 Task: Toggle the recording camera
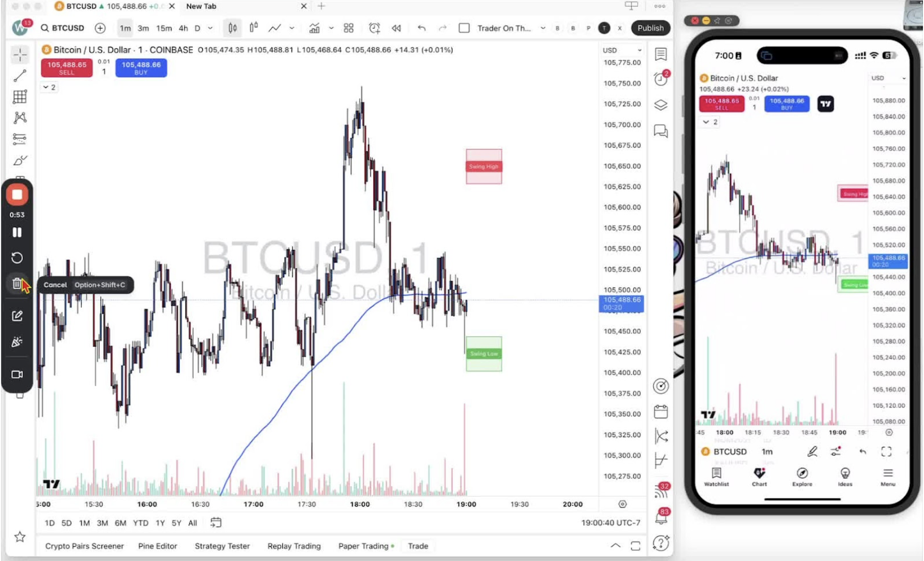(x=17, y=375)
